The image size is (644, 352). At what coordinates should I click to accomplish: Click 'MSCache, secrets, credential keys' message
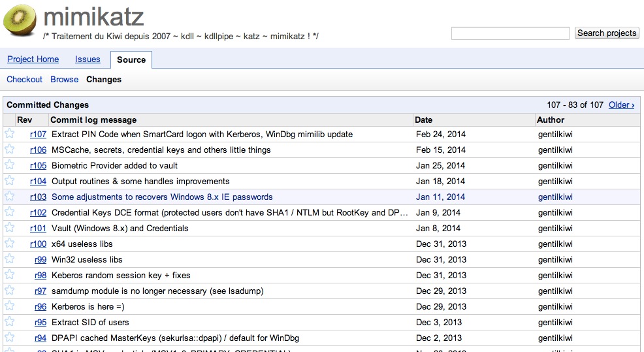(161, 150)
